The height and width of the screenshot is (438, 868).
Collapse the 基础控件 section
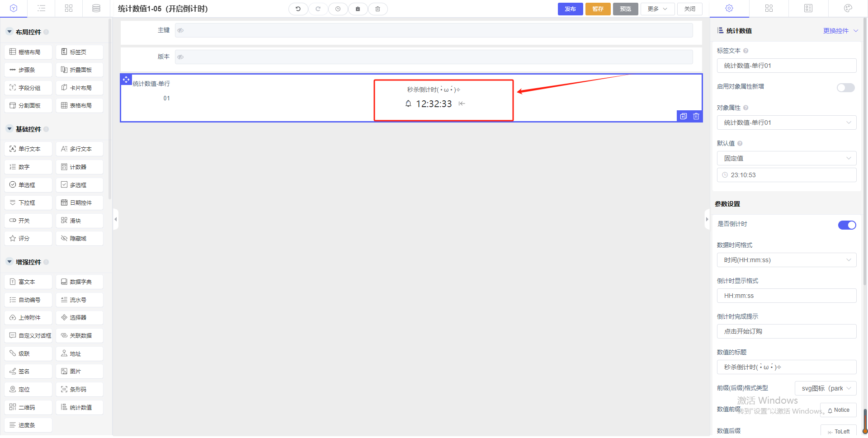(x=9, y=129)
